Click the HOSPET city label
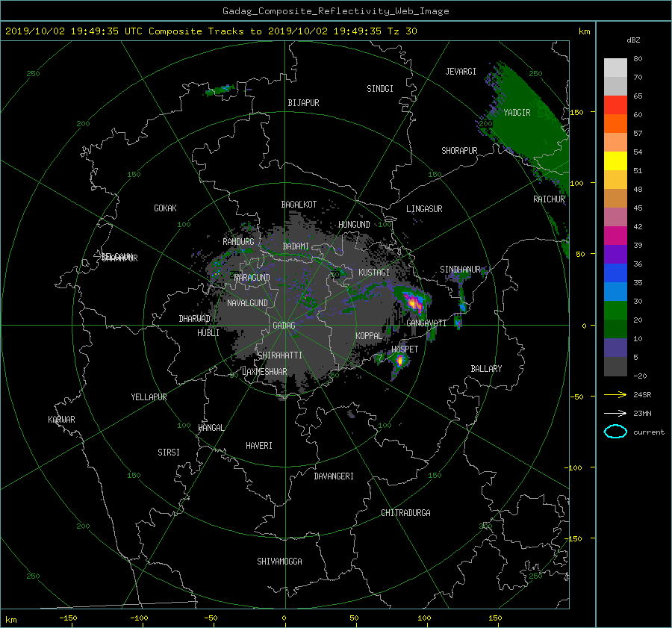The height and width of the screenshot is (628, 672). pos(405,349)
